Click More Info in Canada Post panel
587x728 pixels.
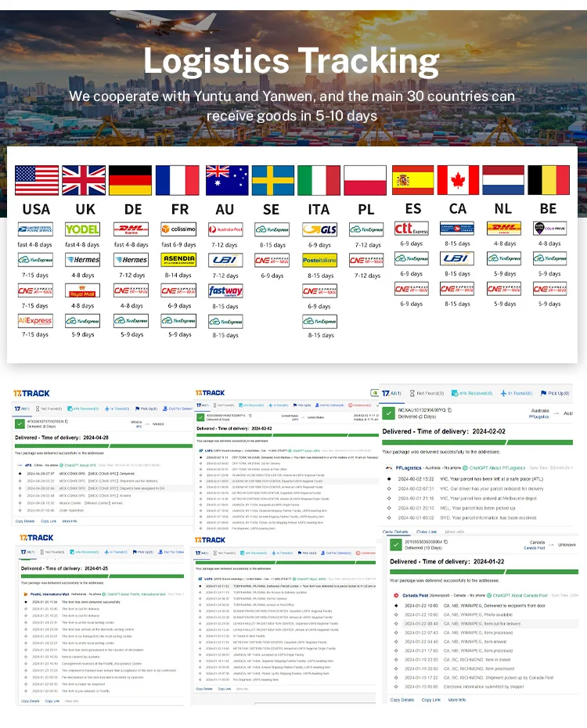tap(457, 700)
